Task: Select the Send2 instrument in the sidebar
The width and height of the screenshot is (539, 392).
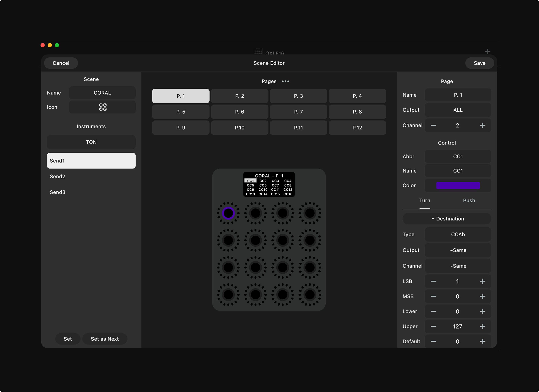Action: pyautogui.click(x=91, y=176)
